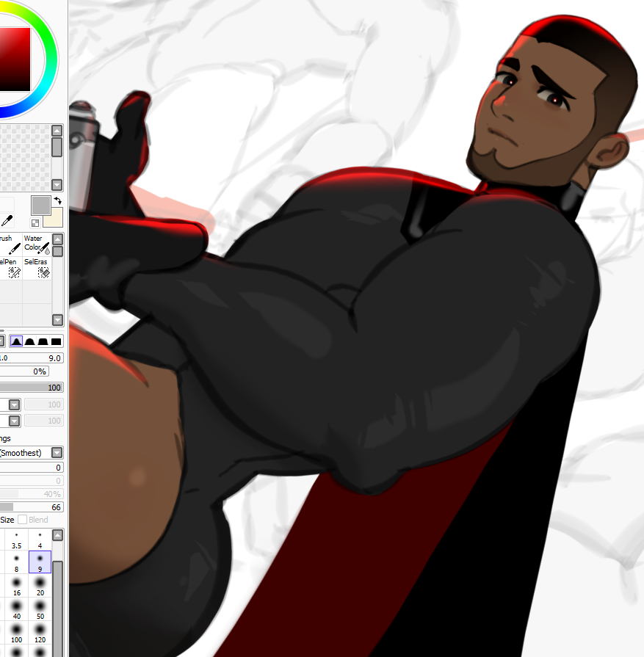The height and width of the screenshot is (657, 644).
Task: Click the edge hardness slider showing 0
Action: 32,468
